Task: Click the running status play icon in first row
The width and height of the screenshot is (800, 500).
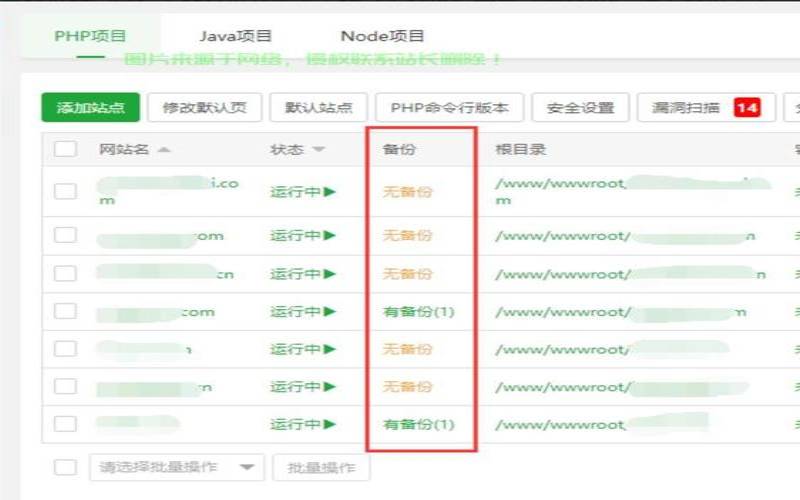Action: click(x=329, y=191)
